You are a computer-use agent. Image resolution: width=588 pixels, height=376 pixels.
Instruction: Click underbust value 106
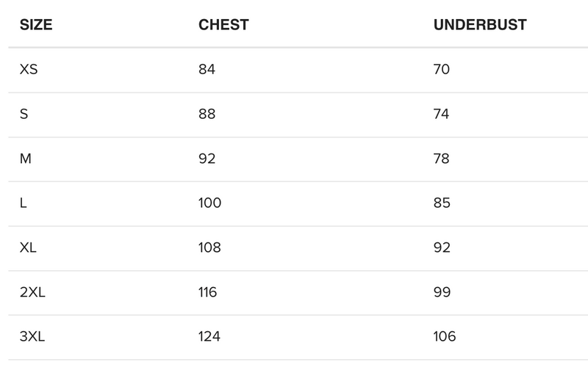tap(445, 337)
